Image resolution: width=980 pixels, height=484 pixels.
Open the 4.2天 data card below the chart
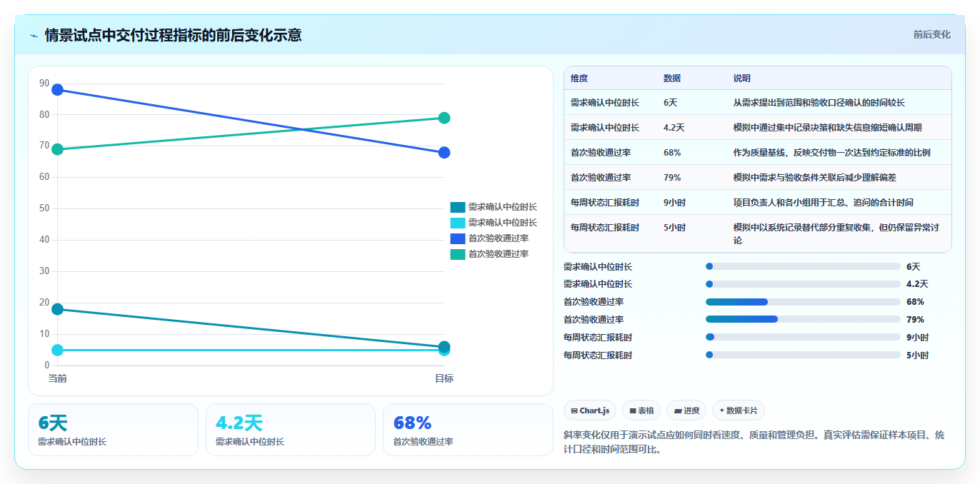tap(291, 430)
